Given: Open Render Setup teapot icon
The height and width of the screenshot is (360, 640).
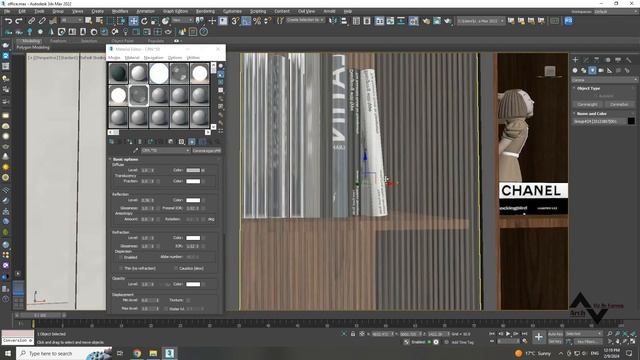Looking at the screenshot, I should coord(426,21).
